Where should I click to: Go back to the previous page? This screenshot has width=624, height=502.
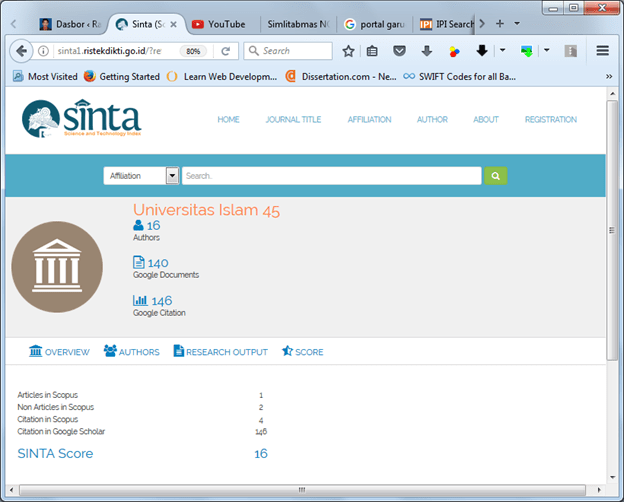(x=20, y=51)
